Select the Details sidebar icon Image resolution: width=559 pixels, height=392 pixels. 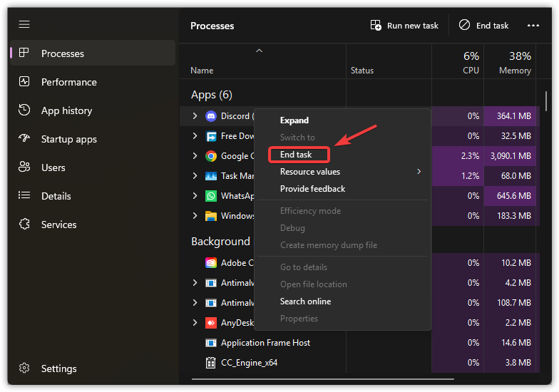click(x=24, y=196)
